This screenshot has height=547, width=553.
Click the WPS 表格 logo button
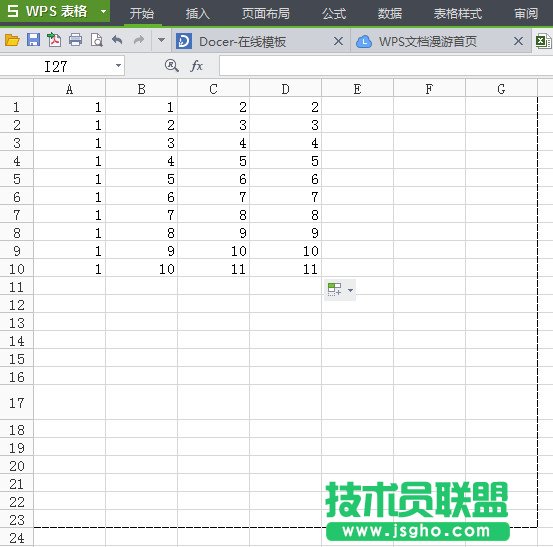[48, 11]
